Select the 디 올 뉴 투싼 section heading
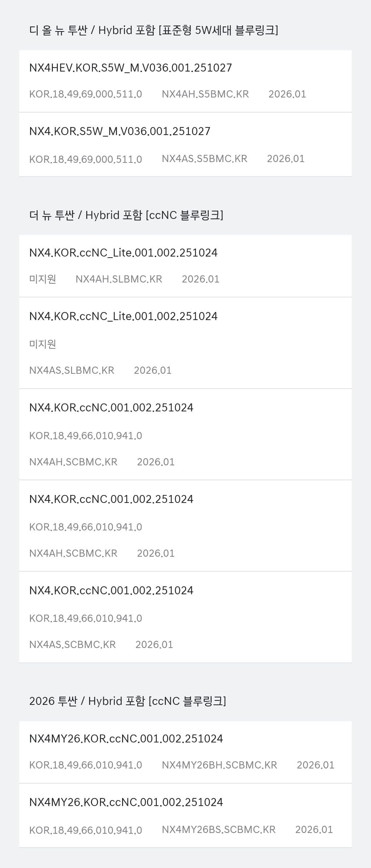This screenshot has height=868, width=371. pos(154,30)
